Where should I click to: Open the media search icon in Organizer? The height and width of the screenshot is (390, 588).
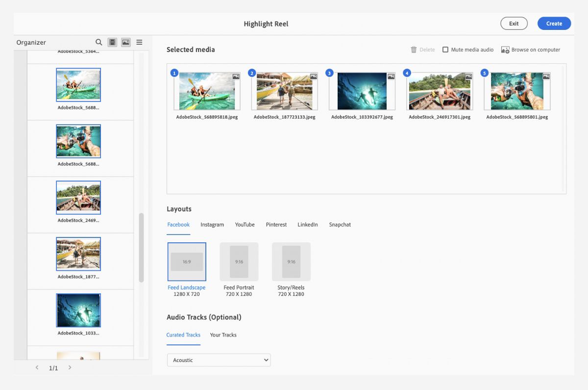(98, 42)
